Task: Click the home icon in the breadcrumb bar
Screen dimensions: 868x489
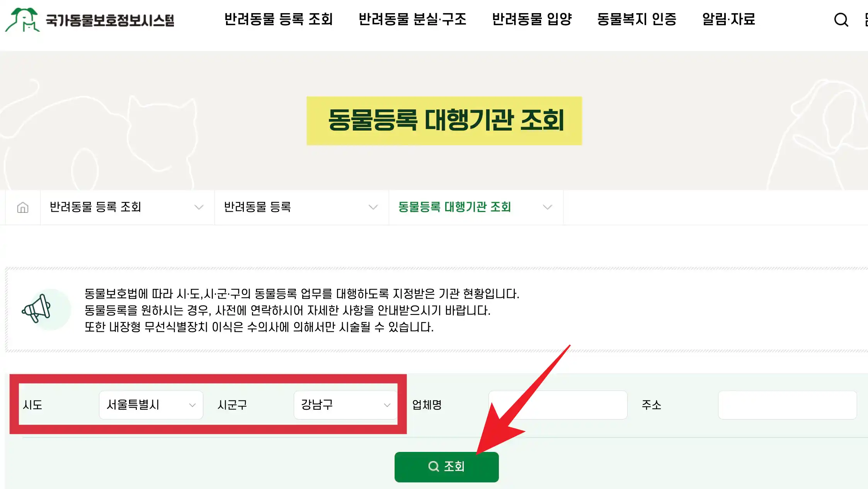Action: pos(22,207)
